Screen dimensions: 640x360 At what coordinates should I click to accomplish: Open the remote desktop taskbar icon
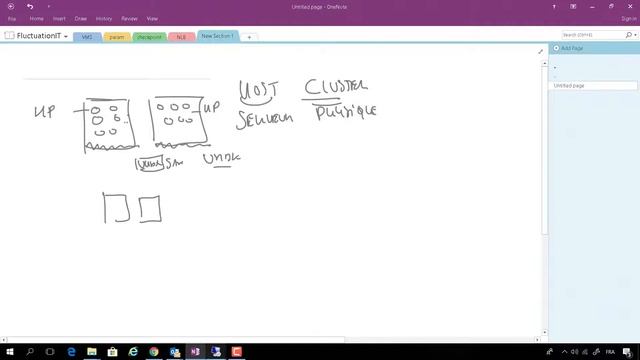tap(216, 351)
